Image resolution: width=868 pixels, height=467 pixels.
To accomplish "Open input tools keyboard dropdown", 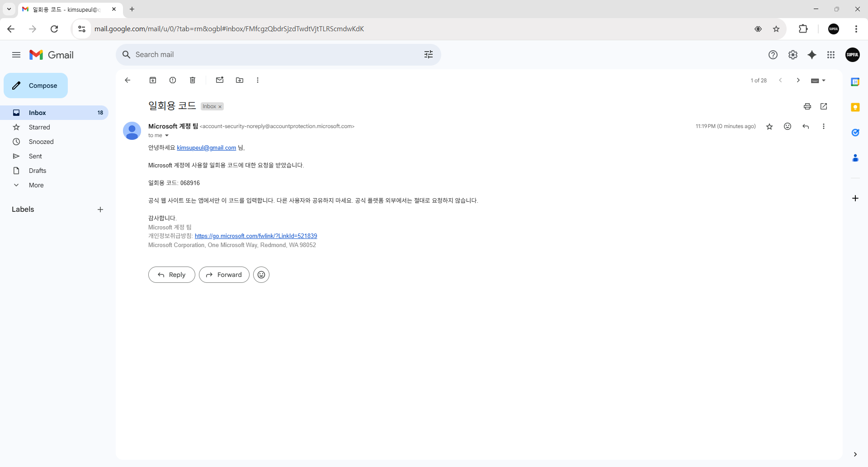I will [818, 81].
